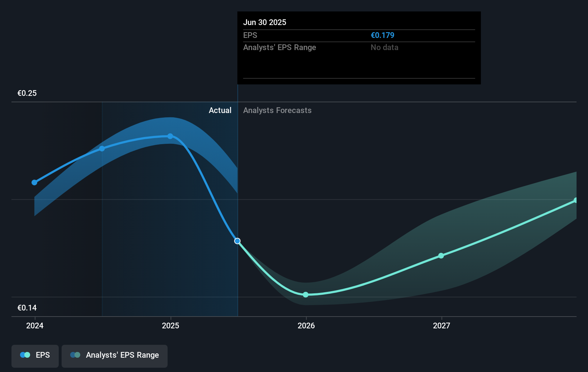Screen dimensions: 588x372
Task: Open the Analysts' EPS Range legend chip
Action: coord(115,356)
